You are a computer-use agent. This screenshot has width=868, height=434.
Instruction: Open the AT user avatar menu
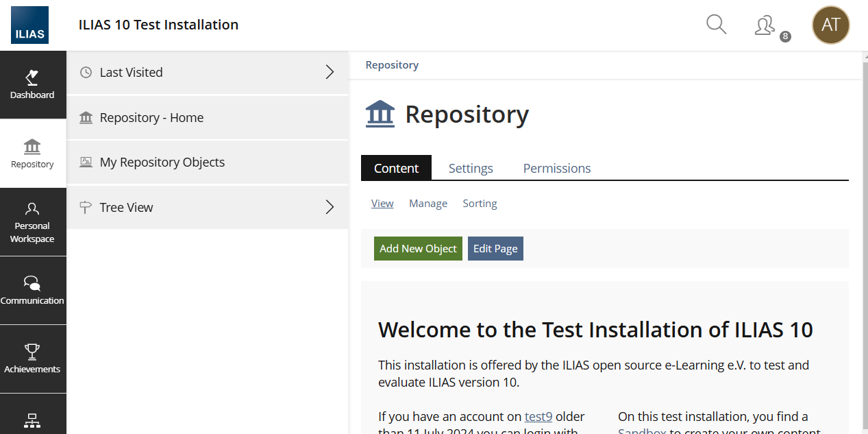point(830,25)
